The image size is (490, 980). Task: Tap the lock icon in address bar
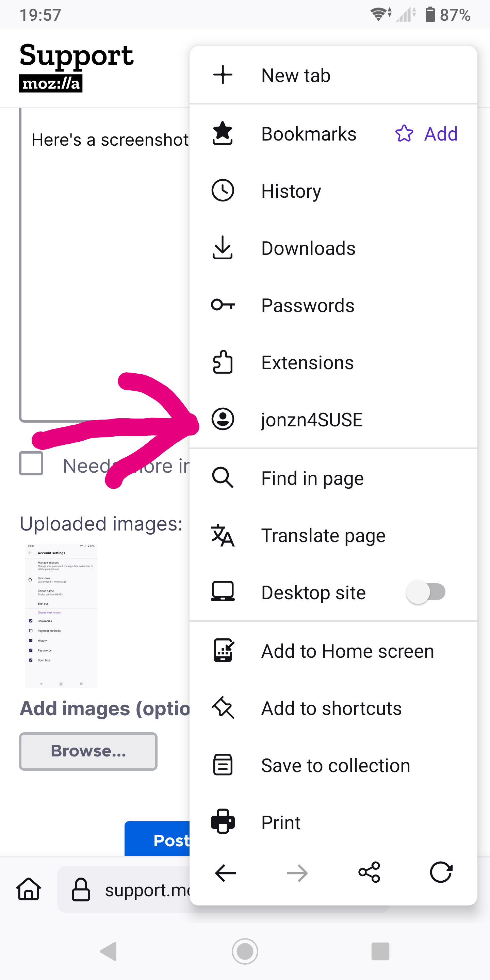pyautogui.click(x=81, y=889)
